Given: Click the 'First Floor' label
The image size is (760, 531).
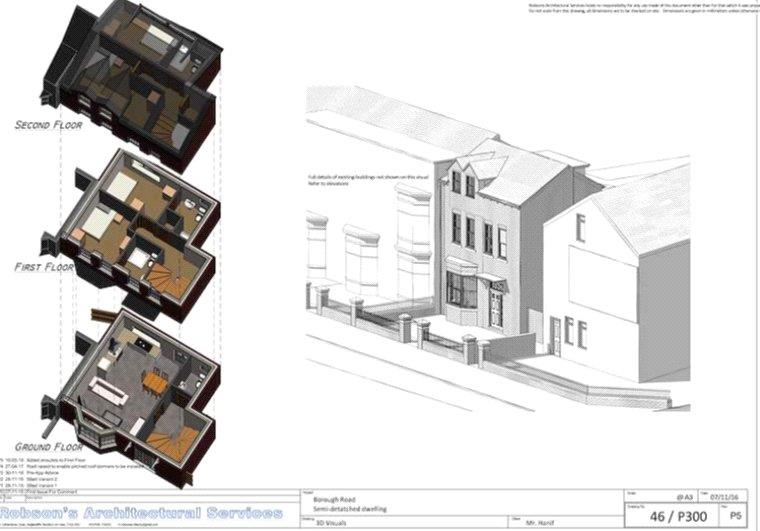Looking at the screenshot, I should [x=44, y=267].
